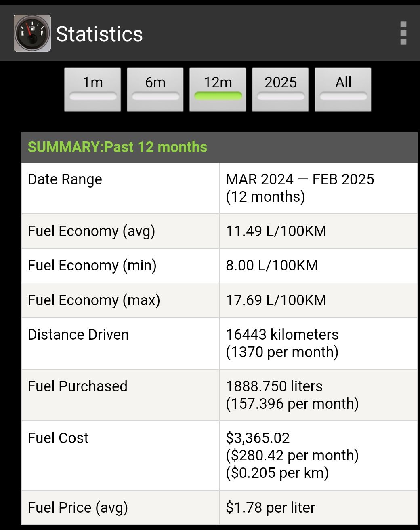Image resolution: width=420 pixels, height=530 pixels.
Task: Tap the Fuel Price (avg) label
Action: [78, 508]
